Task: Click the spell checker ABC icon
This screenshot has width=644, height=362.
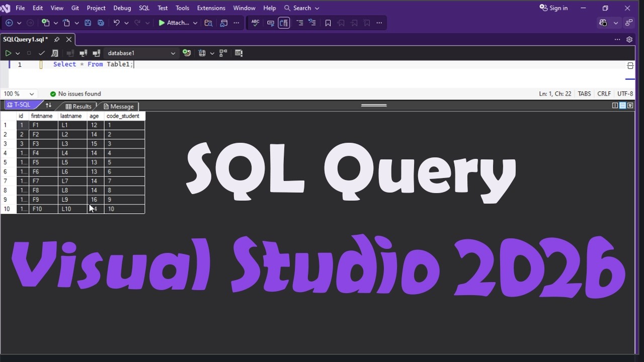Action: click(255, 23)
